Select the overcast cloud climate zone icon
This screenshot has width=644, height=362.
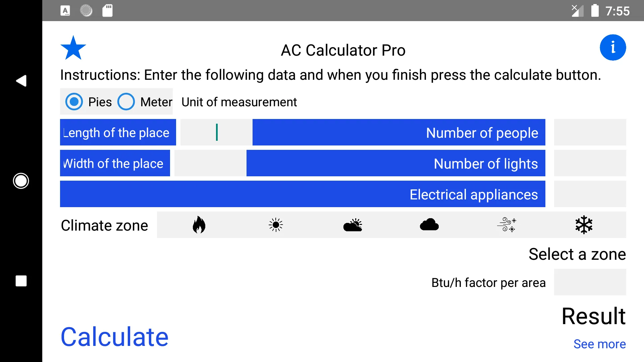[429, 225]
